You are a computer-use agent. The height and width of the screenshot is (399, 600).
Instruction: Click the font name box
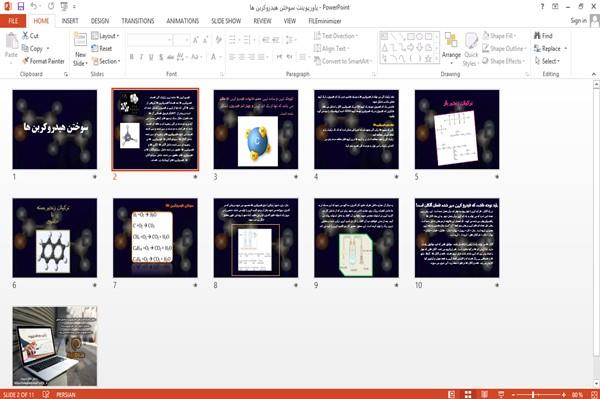149,40
